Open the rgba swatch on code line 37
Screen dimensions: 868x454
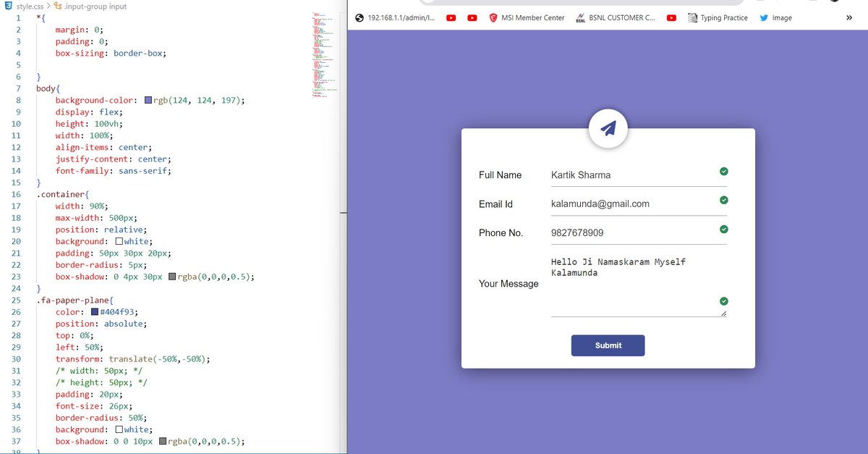[x=163, y=441]
